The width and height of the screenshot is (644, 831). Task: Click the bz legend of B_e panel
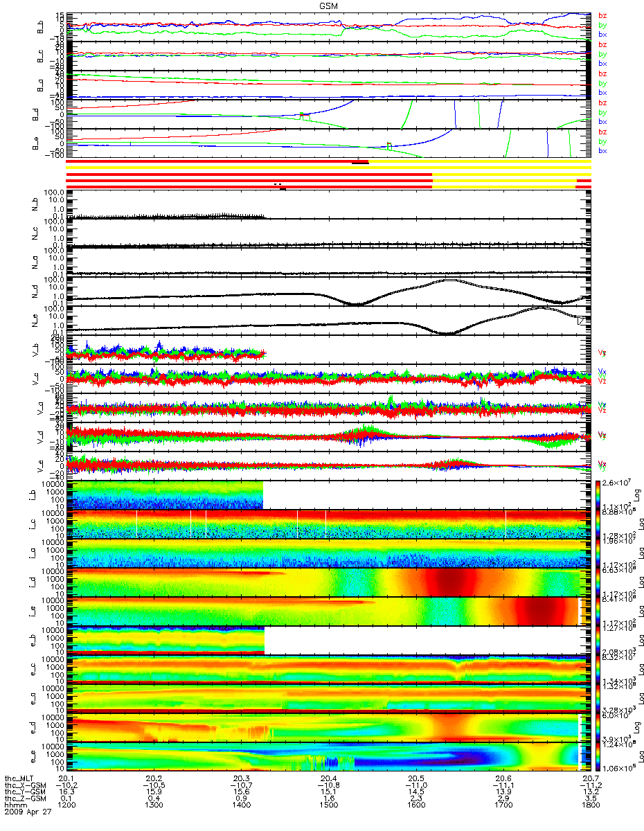(x=602, y=132)
